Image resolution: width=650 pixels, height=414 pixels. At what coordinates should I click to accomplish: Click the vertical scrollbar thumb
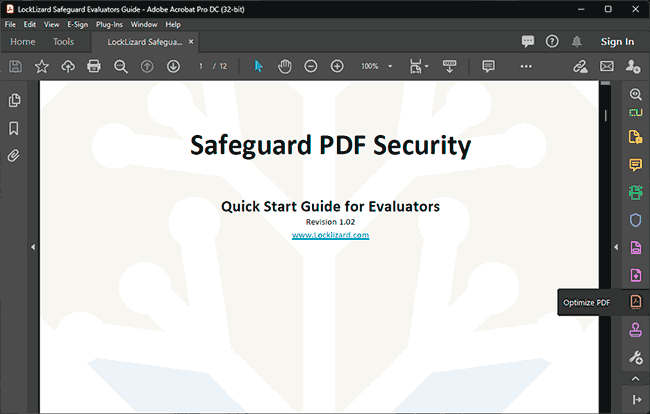pos(606,115)
